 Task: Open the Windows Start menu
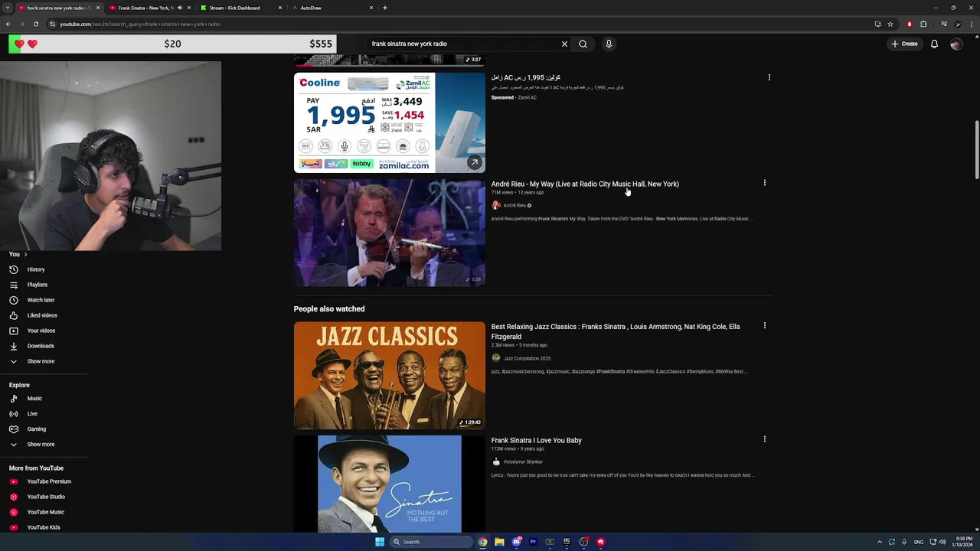click(x=380, y=542)
